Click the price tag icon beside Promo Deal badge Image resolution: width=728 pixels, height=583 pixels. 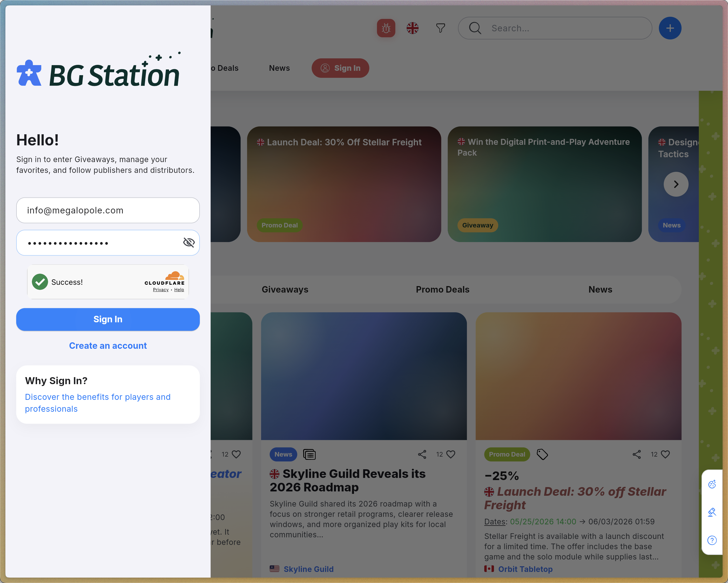click(x=542, y=454)
